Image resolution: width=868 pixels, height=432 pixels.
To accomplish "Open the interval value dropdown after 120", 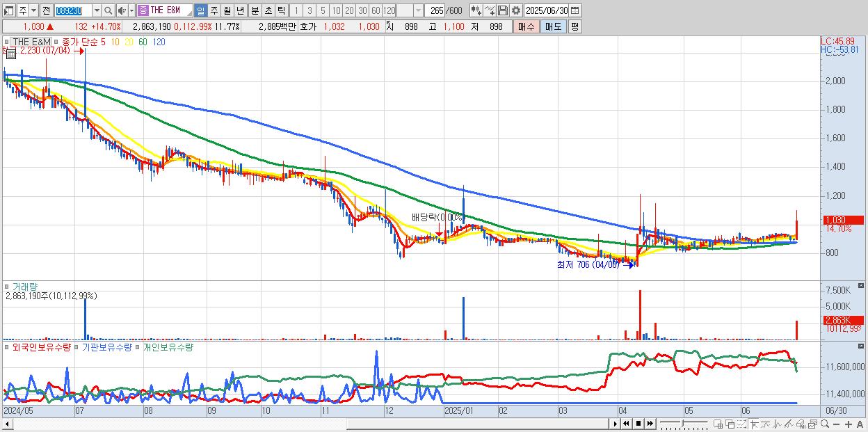I will pos(417,10).
